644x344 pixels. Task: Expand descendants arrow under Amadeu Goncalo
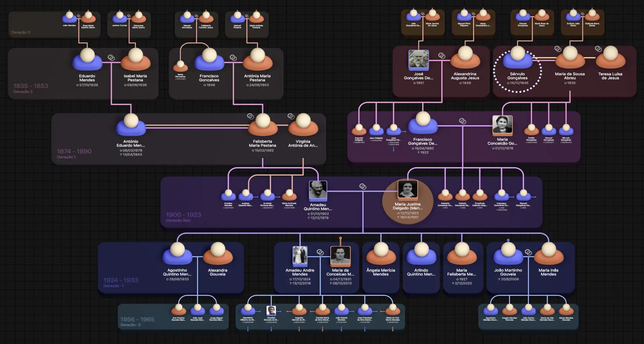pos(271,329)
